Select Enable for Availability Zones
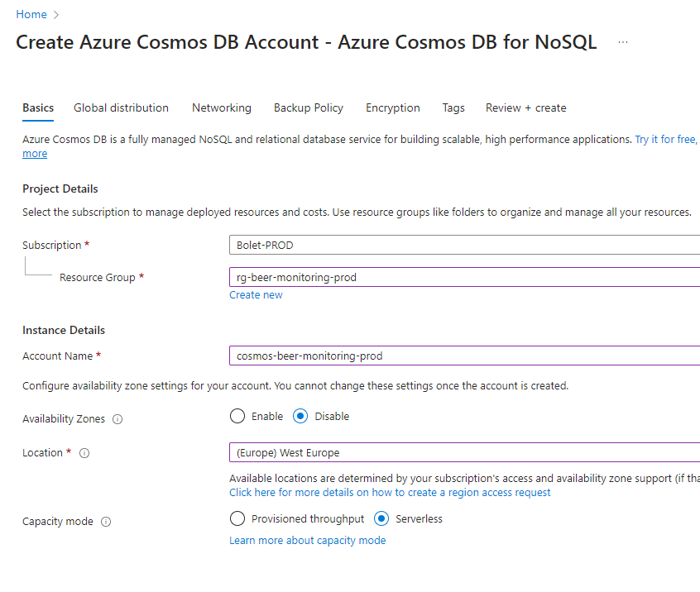Screen dimensions: 700x592 tap(237, 416)
